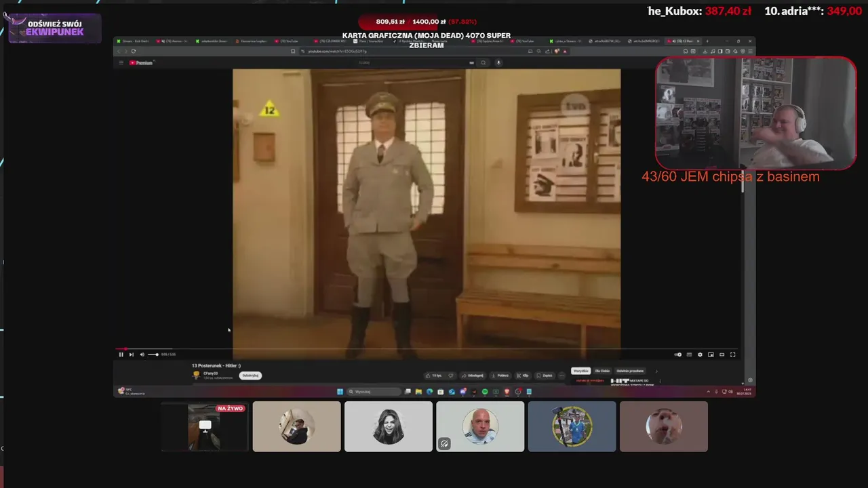Select the Ostatnio przesłane filter chip
The image size is (868, 488).
tap(630, 371)
